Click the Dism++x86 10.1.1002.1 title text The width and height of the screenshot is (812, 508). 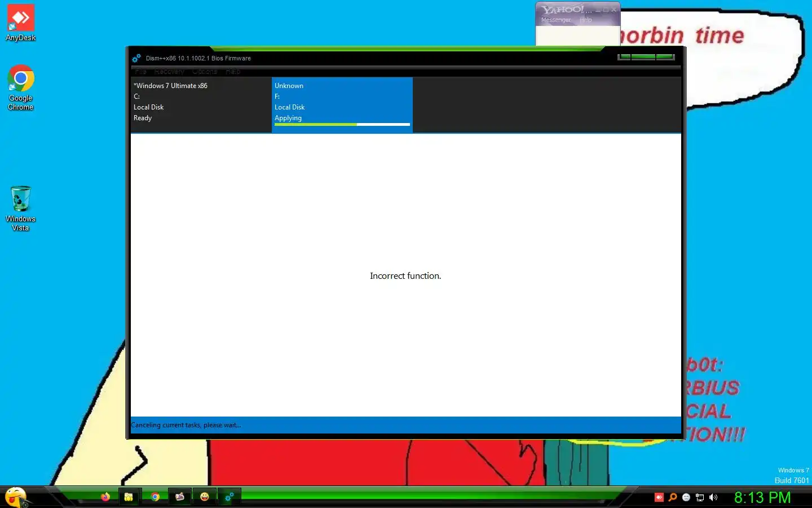coord(198,58)
